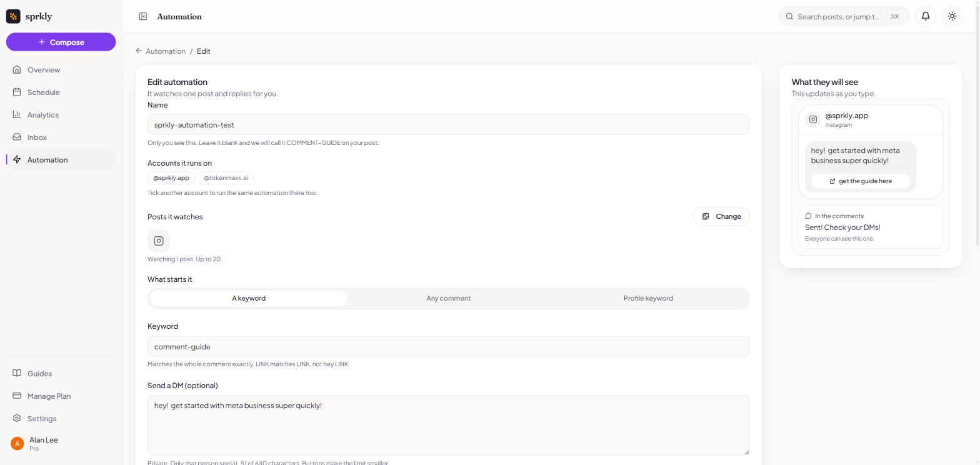980x465 pixels.
Task: Click the Keyword input field
Action: 448,346
